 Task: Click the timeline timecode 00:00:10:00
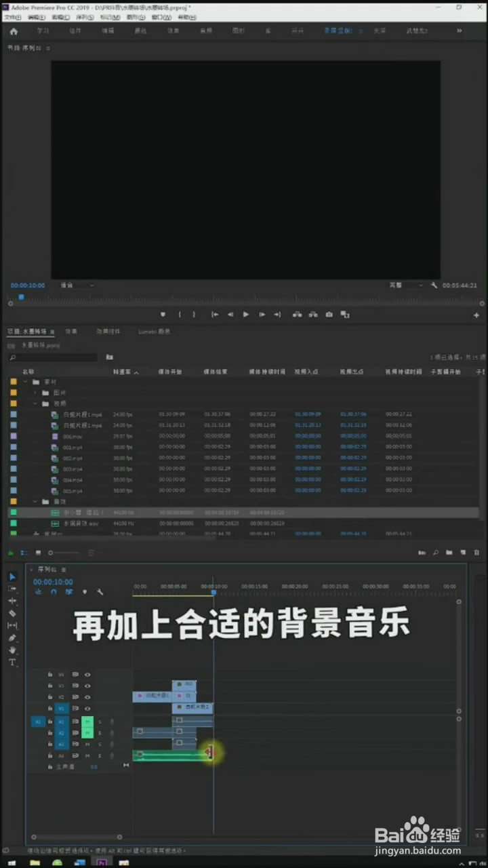(x=53, y=582)
